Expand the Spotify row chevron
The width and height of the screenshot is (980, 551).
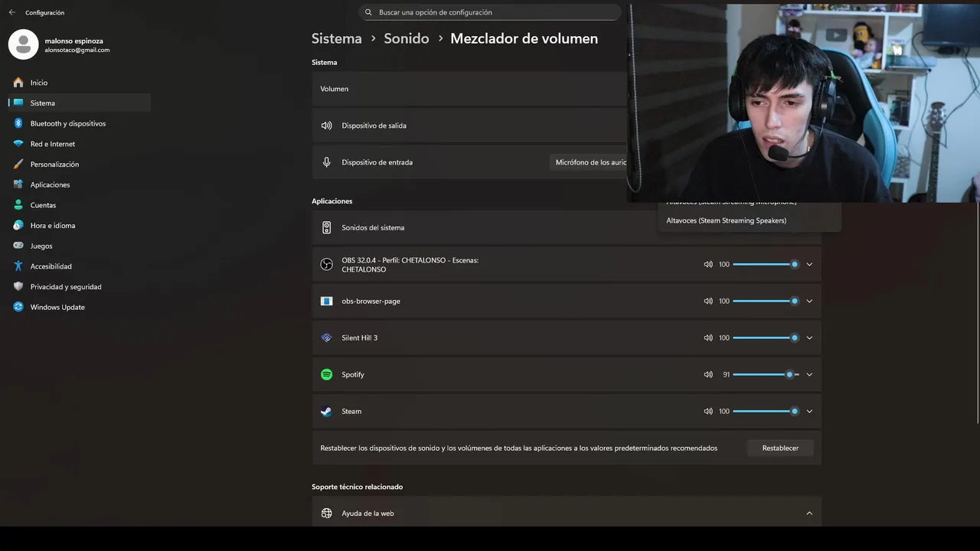click(x=809, y=374)
